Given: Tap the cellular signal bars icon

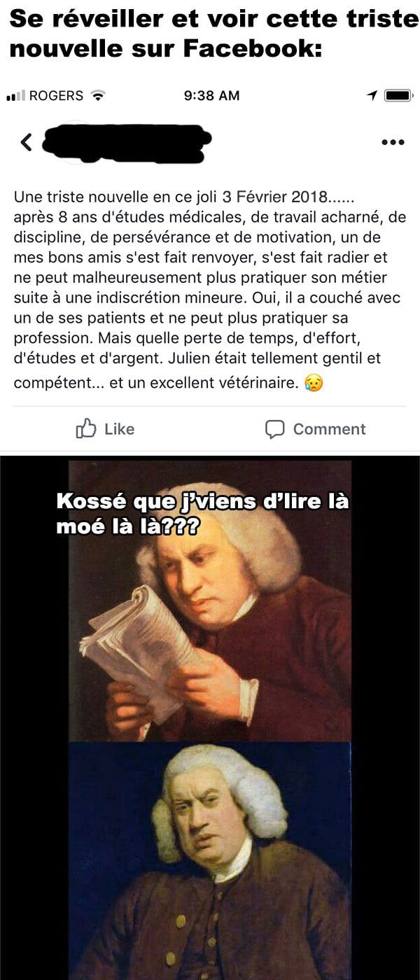Looking at the screenshot, I should pos(15,95).
